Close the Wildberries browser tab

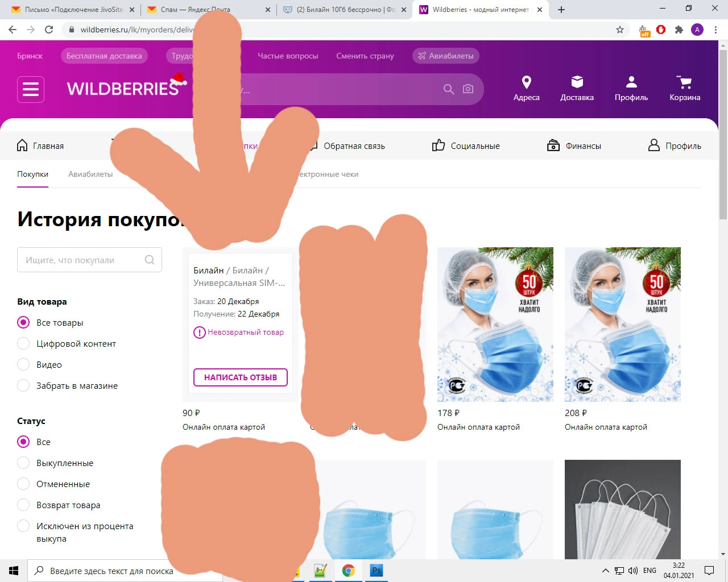pos(540,10)
